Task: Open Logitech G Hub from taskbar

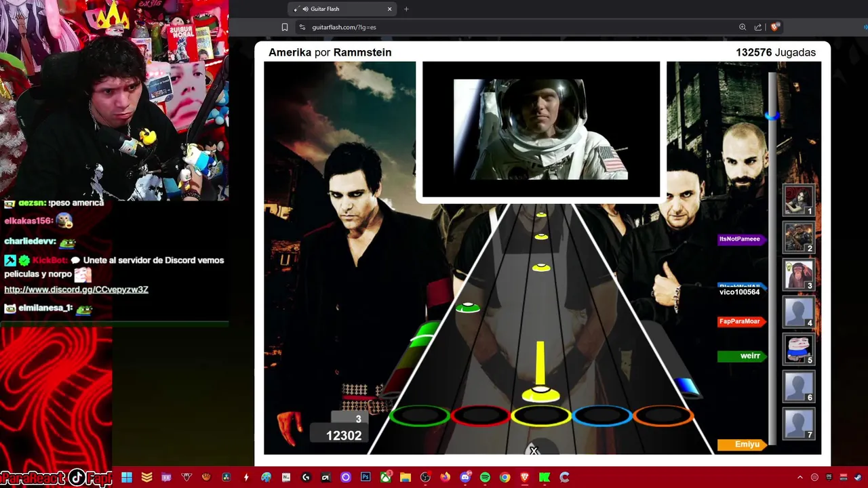Action: point(306,477)
